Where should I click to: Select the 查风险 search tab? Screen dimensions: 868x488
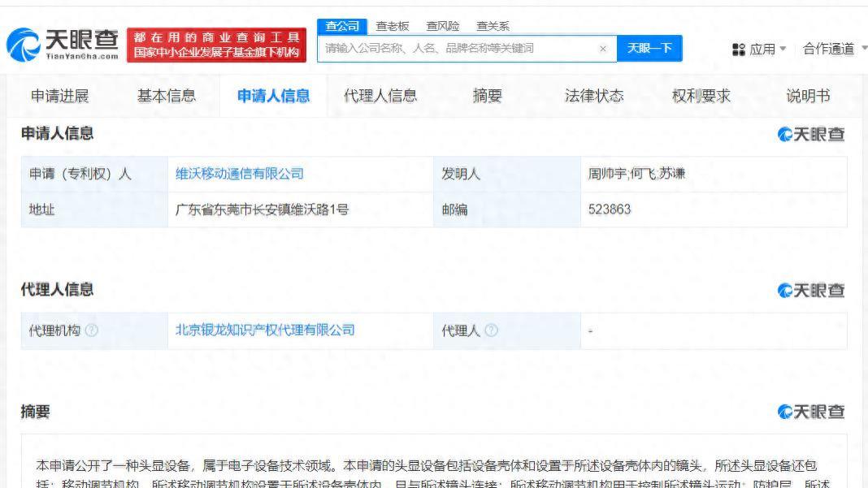click(x=442, y=26)
